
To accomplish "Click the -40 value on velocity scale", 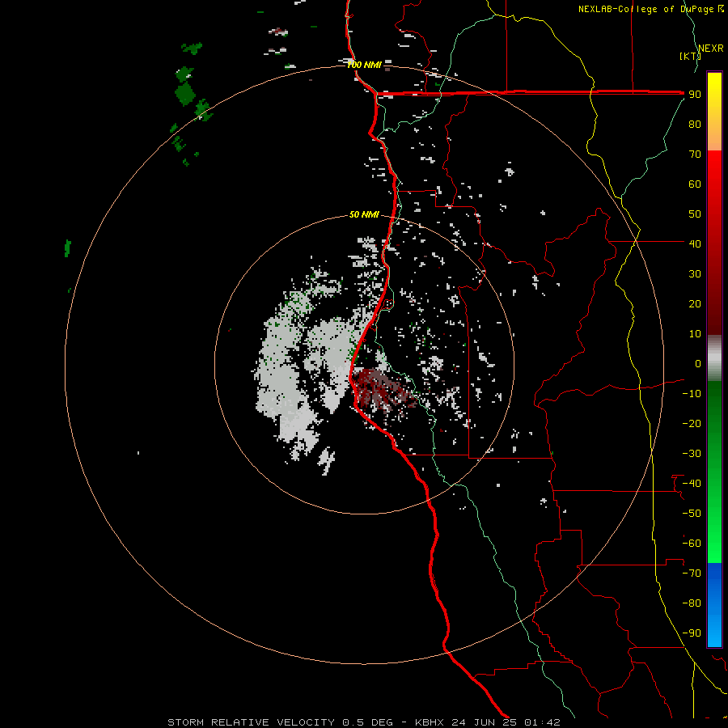I will [692, 484].
